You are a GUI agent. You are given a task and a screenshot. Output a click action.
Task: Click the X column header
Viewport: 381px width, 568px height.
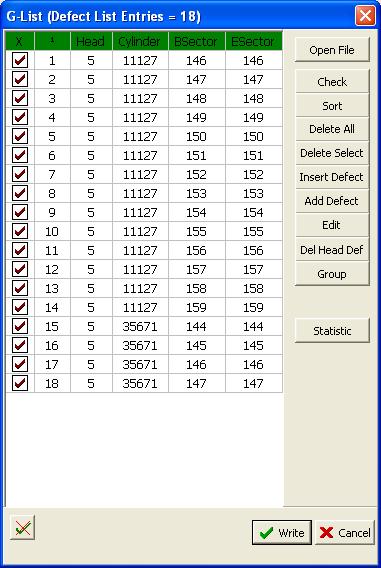[20, 41]
